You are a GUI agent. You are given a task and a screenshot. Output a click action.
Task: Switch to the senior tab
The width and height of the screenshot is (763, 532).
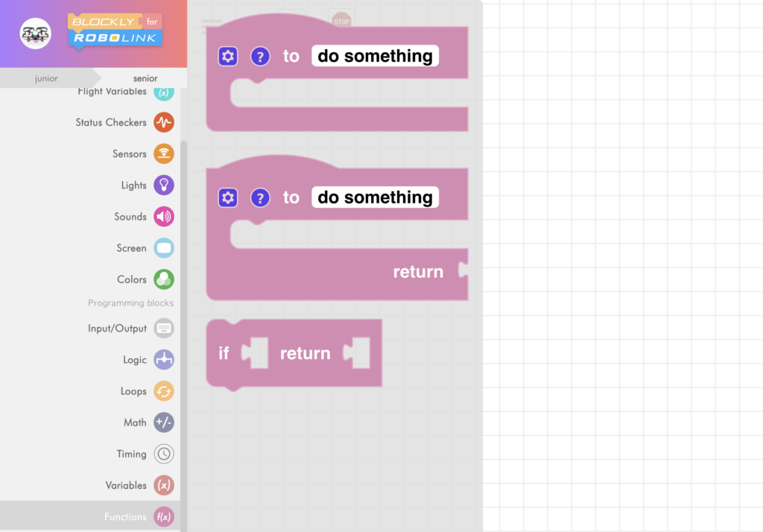click(145, 78)
